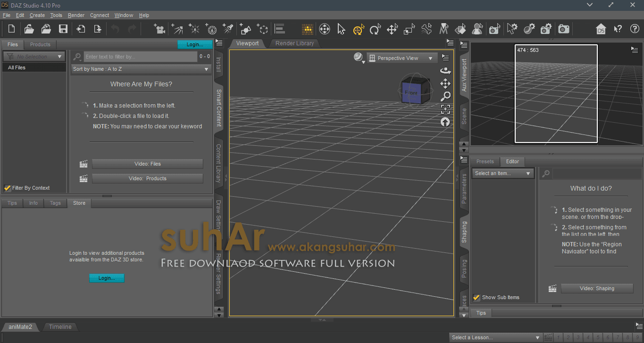This screenshot has height=343, width=644.
Task: Click the viewport frame selection control
Action: [x=445, y=109]
